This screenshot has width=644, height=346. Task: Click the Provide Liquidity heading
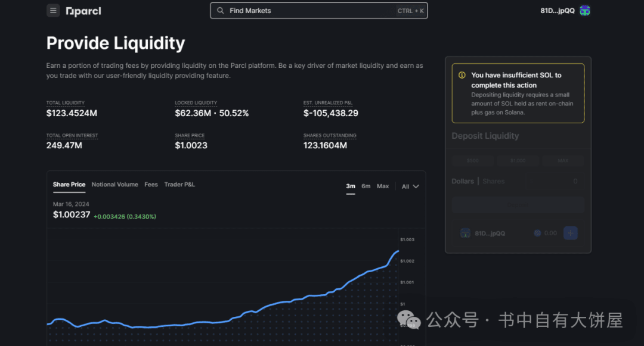[116, 43]
